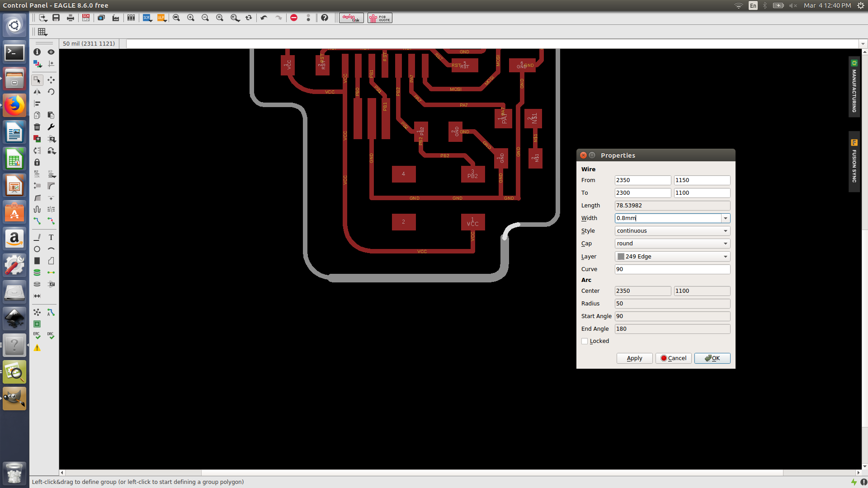This screenshot has height=488, width=868.
Task: Open the Grid settings icon
Action: tap(42, 32)
